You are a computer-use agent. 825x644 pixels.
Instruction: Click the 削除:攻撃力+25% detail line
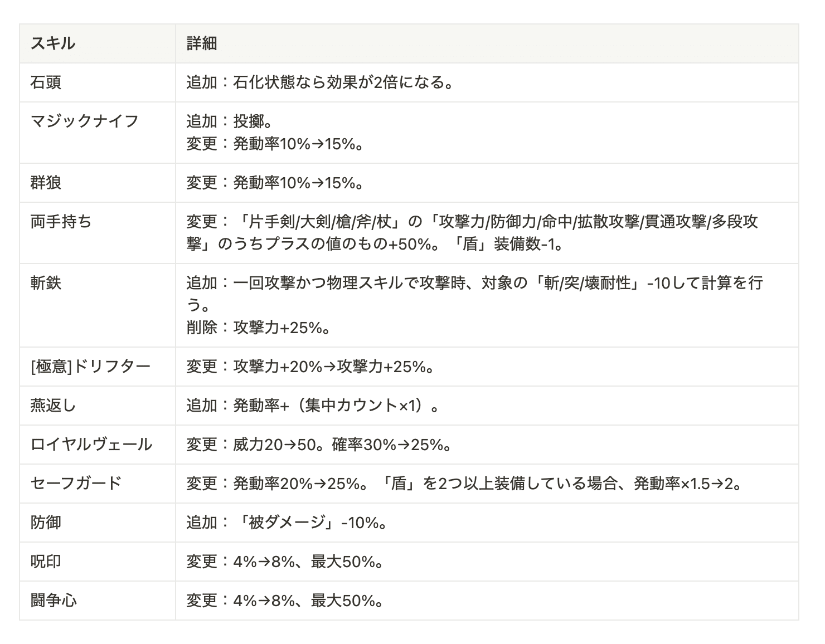tap(259, 328)
